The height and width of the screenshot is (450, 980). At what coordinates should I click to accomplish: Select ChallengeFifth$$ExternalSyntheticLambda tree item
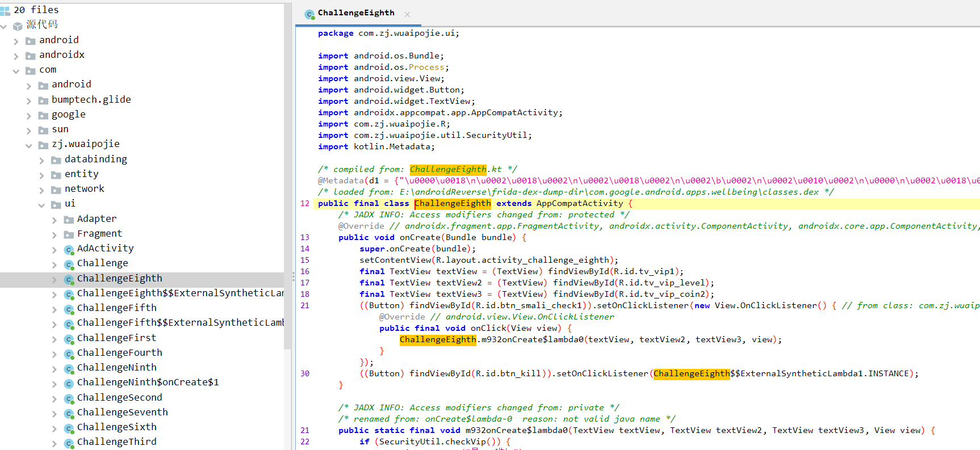click(x=181, y=323)
